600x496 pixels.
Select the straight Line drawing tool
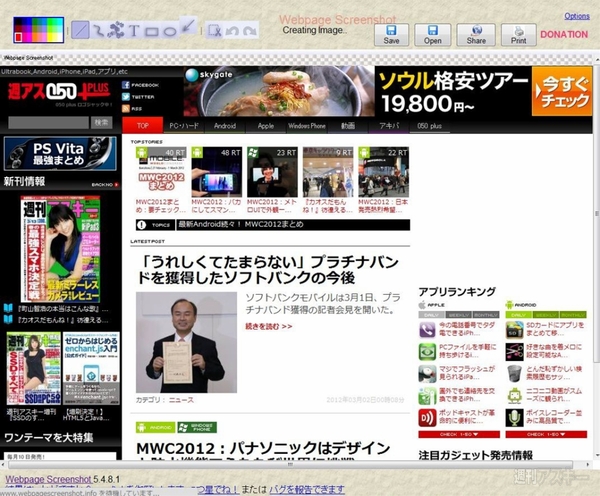80,30
